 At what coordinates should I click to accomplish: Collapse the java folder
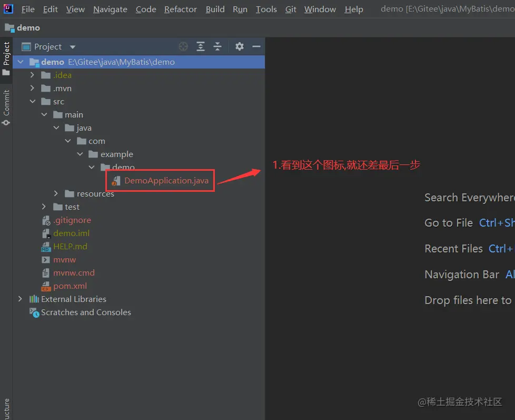tap(56, 128)
